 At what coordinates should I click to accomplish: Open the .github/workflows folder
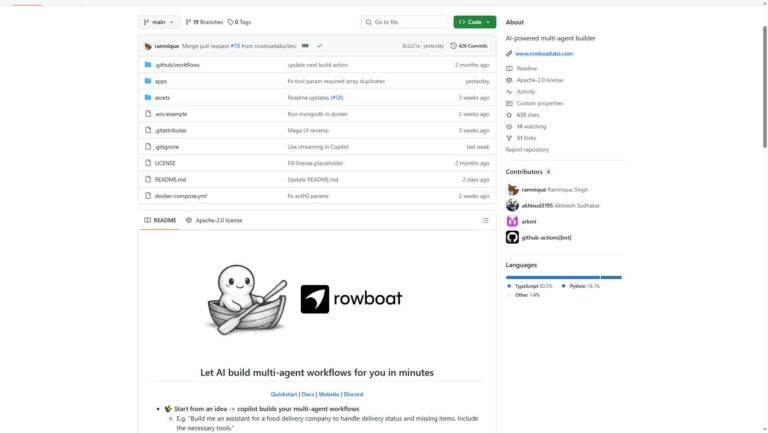click(177, 65)
